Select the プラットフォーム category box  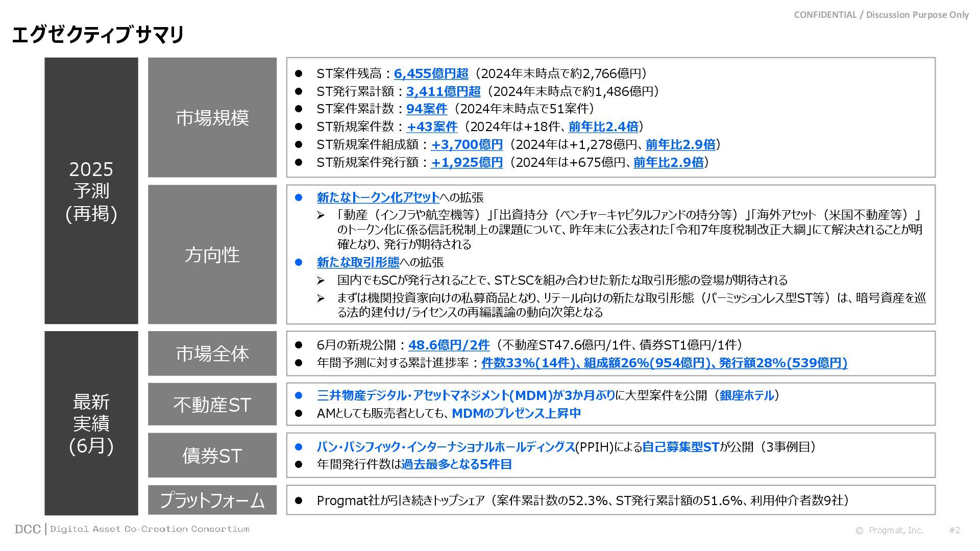212,500
